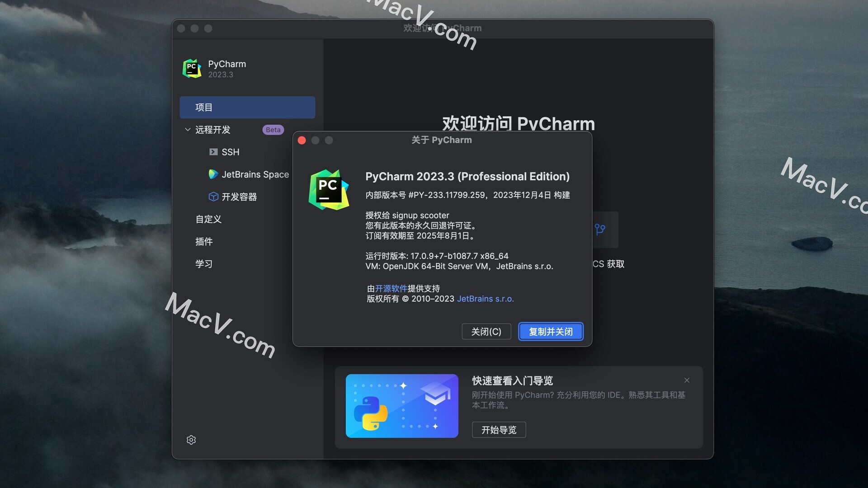Image resolution: width=868 pixels, height=488 pixels.
Task: Select the 运行时版本 17.0.9+7-b1087.7 line
Action: pyautogui.click(x=437, y=256)
